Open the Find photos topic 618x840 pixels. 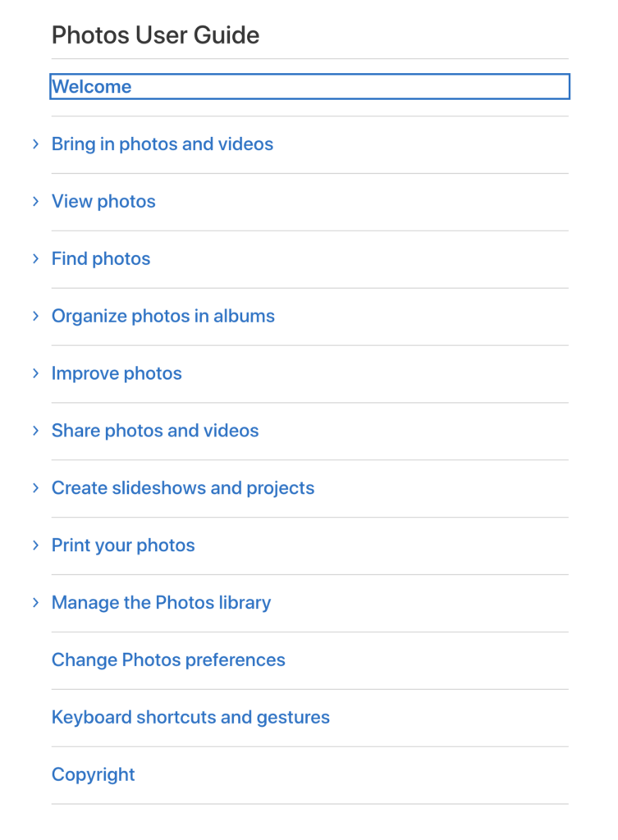point(101,258)
